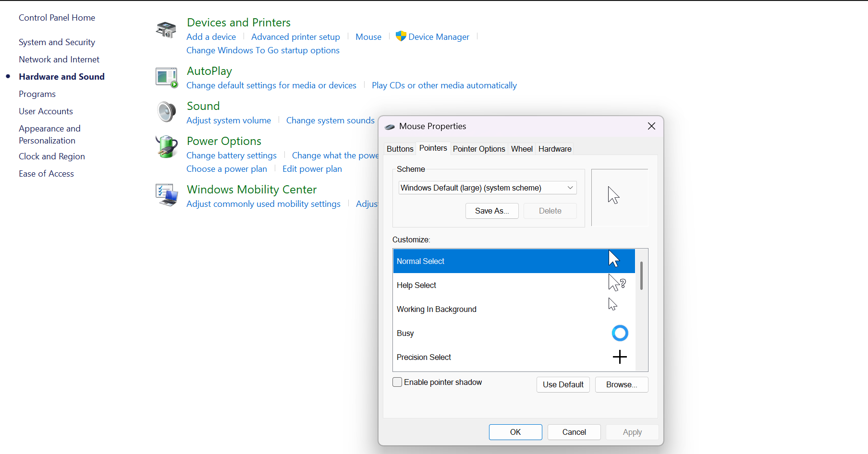Click the Customize list scrollbar
The width and height of the screenshot is (868, 454).
(x=641, y=276)
